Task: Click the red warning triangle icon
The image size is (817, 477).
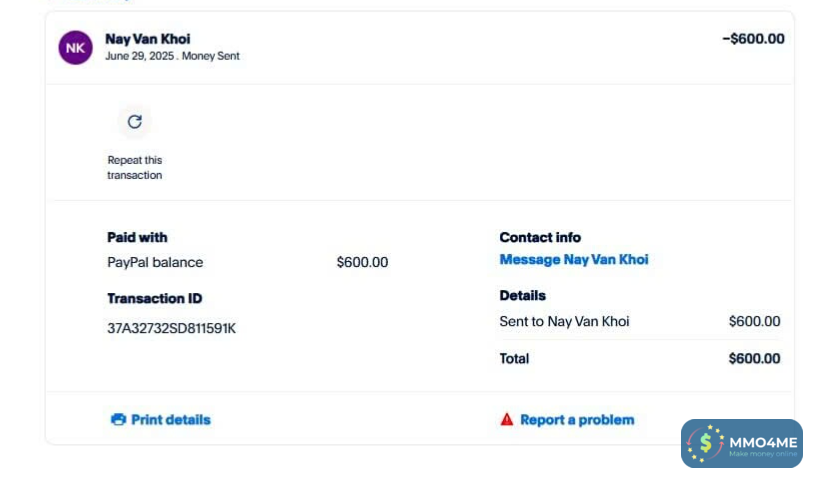Action: (x=507, y=420)
